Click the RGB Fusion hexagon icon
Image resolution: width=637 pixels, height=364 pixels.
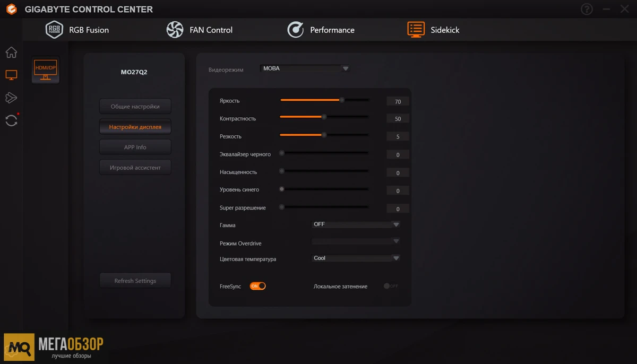click(54, 30)
